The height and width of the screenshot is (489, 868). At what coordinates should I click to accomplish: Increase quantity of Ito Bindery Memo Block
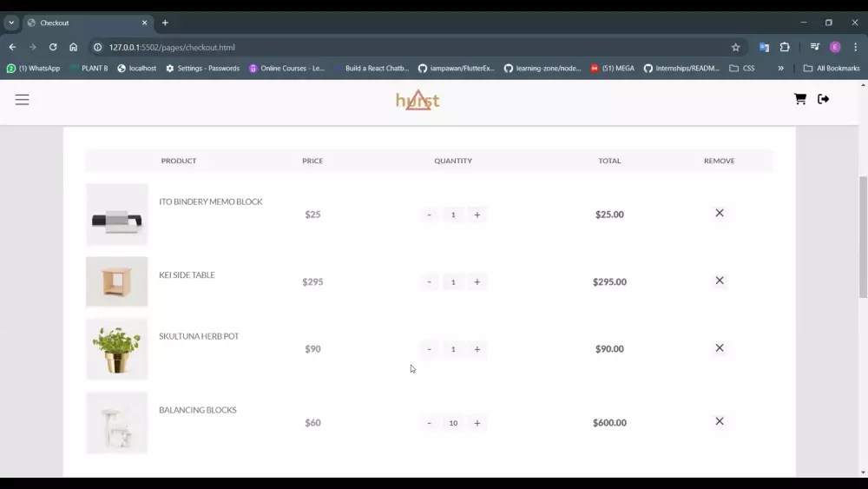477,215
